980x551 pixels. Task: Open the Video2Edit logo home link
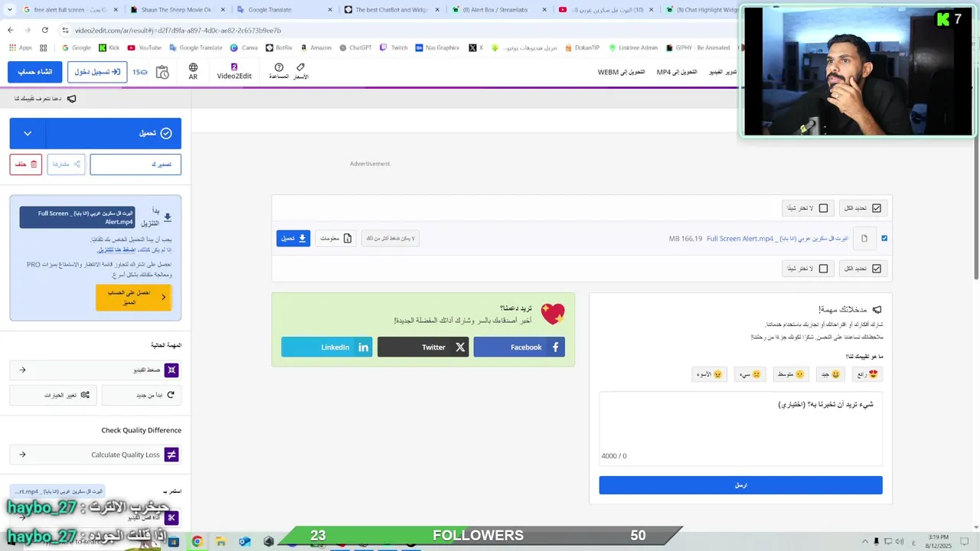tap(234, 72)
